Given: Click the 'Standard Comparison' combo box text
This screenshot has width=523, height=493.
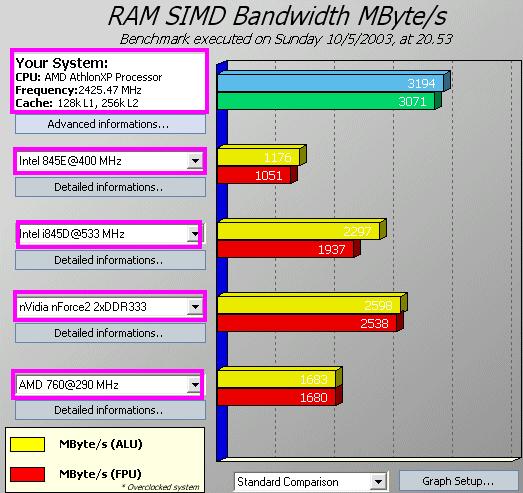Looking at the screenshot, I should point(288,482).
